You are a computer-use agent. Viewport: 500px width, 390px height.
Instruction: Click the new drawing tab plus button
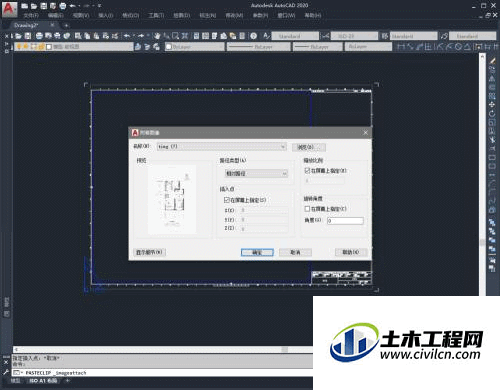click(x=66, y=25)
